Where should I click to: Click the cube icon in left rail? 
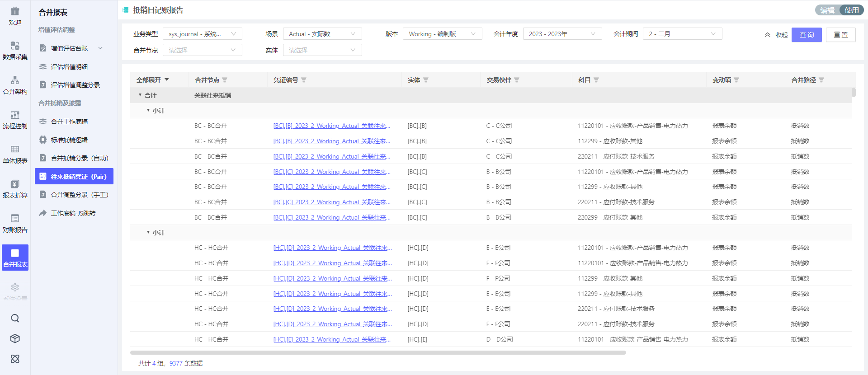coord(15,338)
